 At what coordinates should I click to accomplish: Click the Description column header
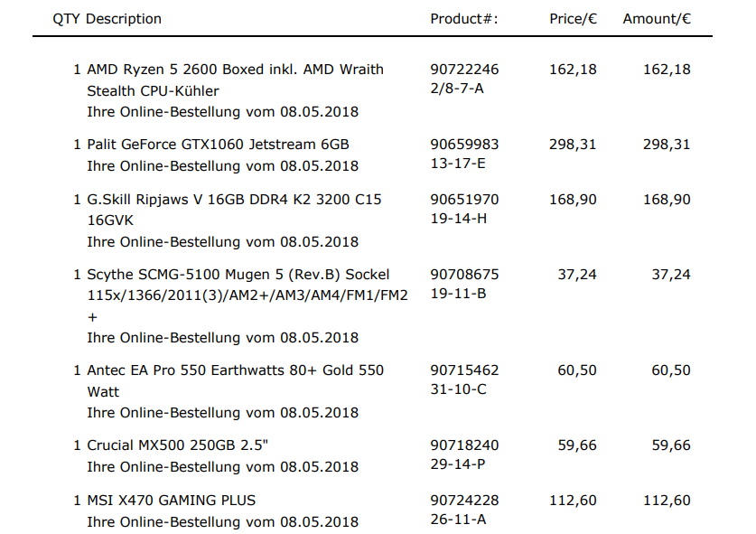(124, 19)
